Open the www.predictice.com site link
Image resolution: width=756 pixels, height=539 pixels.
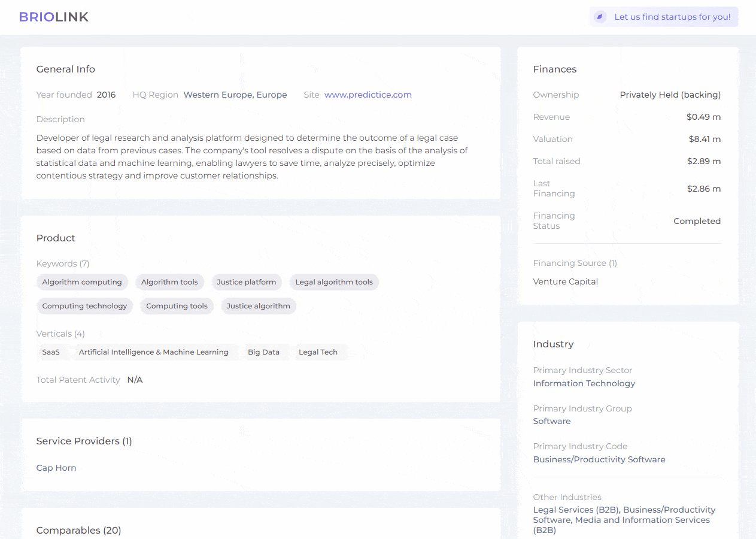pos(368,95)
